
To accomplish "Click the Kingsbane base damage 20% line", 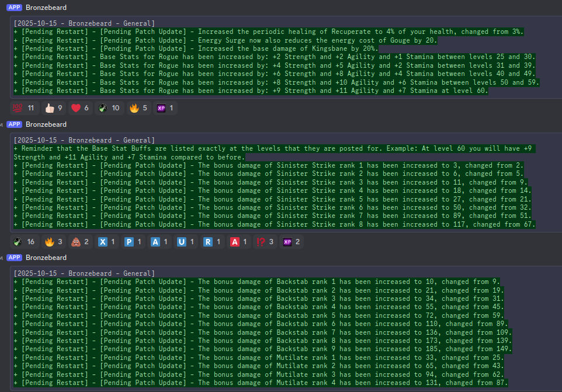I will [196, 48].
